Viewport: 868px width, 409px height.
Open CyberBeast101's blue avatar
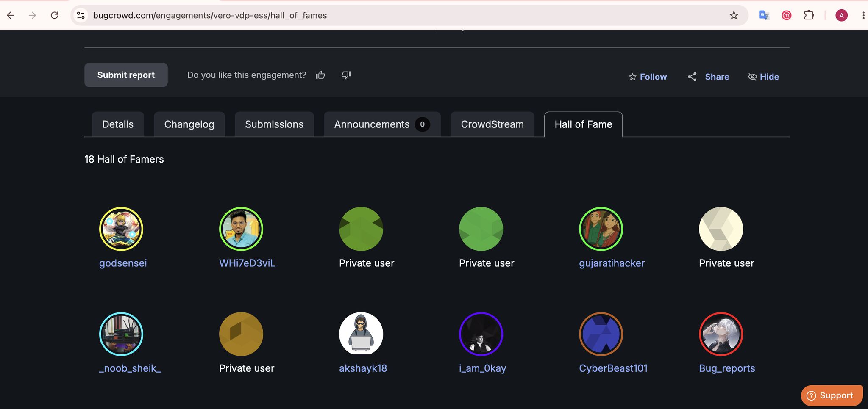[x=601, y=334]
